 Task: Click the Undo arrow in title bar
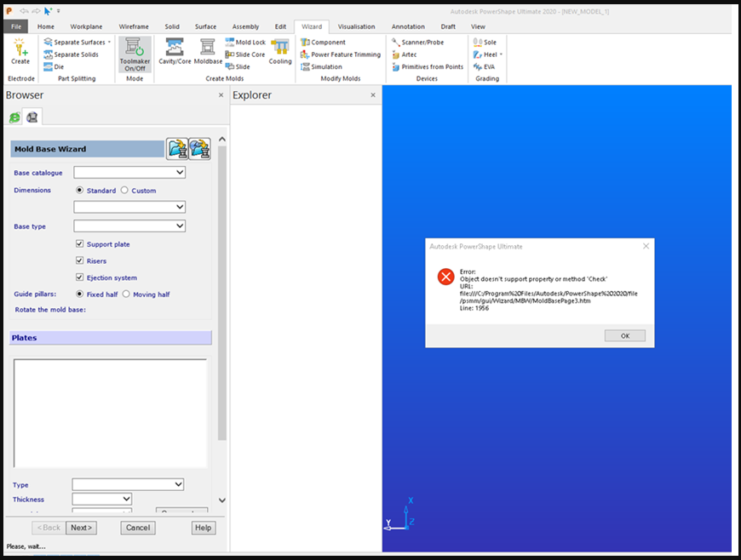(x=24, y=11)
